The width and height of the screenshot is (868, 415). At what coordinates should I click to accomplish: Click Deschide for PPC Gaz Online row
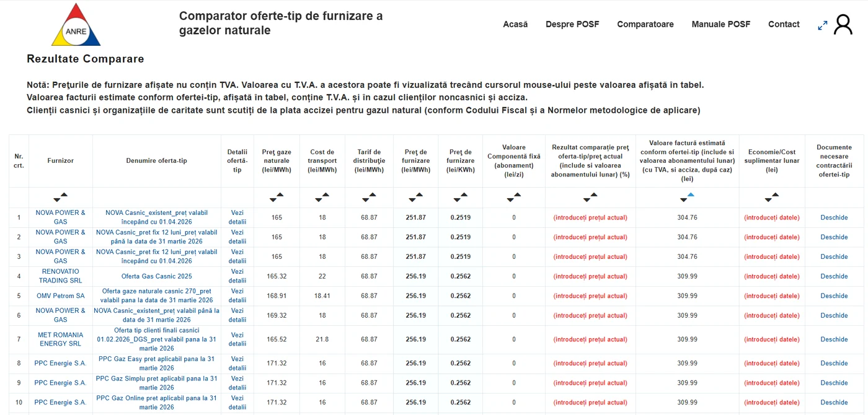[834, 403]
